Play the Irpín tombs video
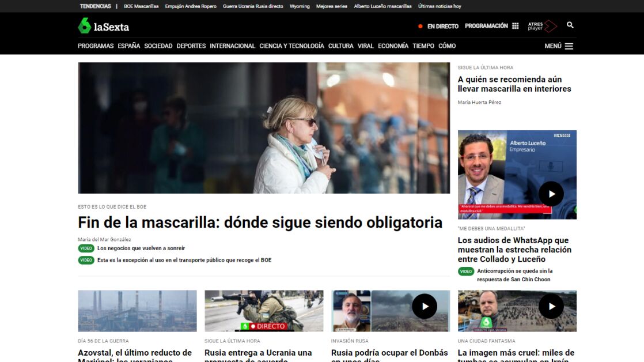This screenshot has width=644, height=362. pyautogui.click(x=551, y=307)
